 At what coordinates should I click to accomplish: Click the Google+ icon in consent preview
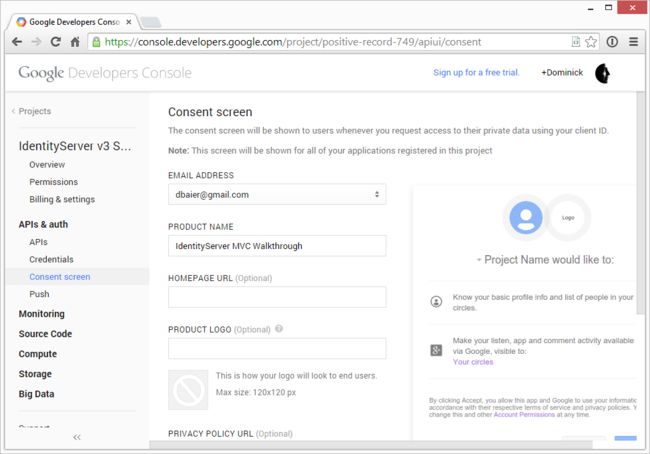point(436,350)
